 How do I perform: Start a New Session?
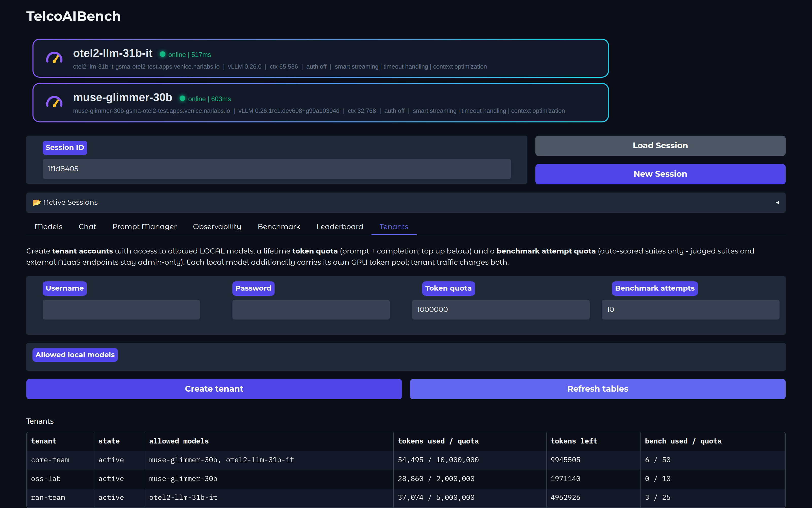tap(660, 174)
